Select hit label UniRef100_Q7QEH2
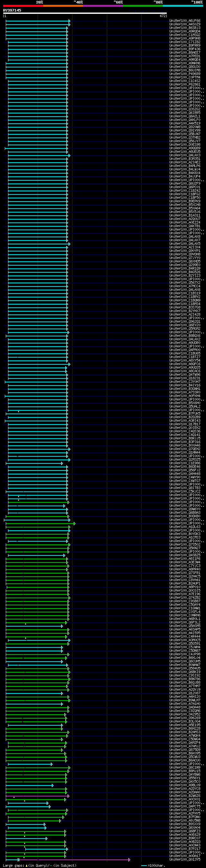 [185, 449]
